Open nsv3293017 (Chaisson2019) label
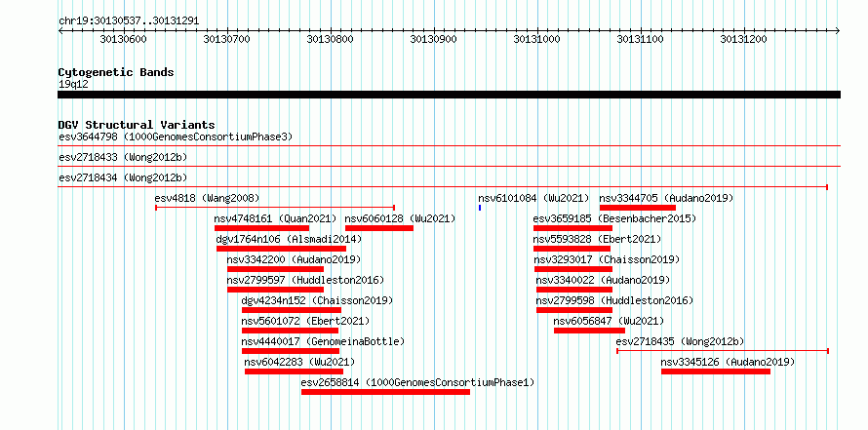Screen dimensions: 868x430 click(x=607, y=259)
